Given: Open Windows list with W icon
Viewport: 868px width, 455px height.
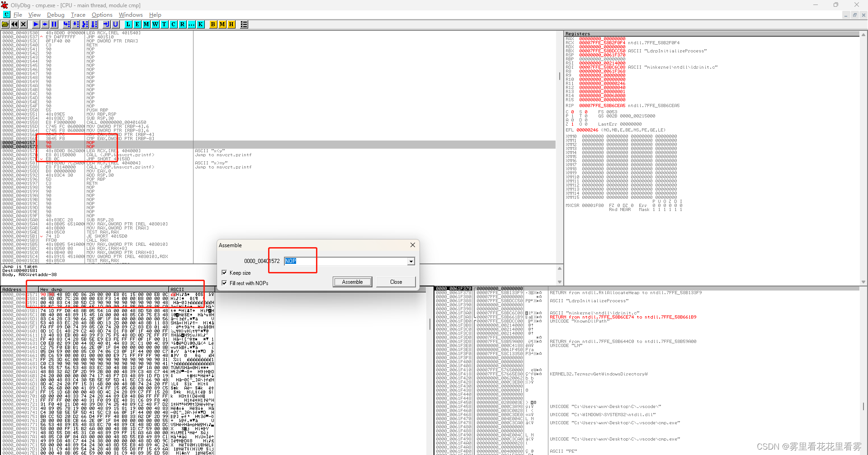Looking at the screenshot, I should [x=156, y=24].
